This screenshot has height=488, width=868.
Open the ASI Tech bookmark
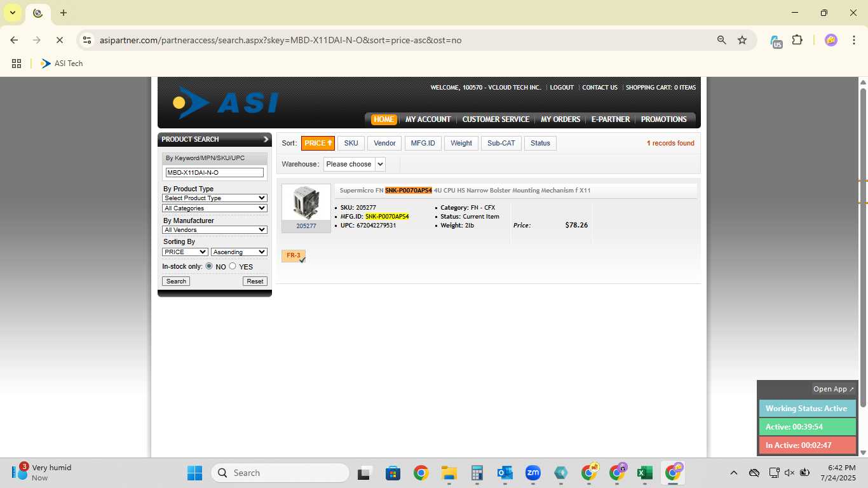click(x=62, y=64)
